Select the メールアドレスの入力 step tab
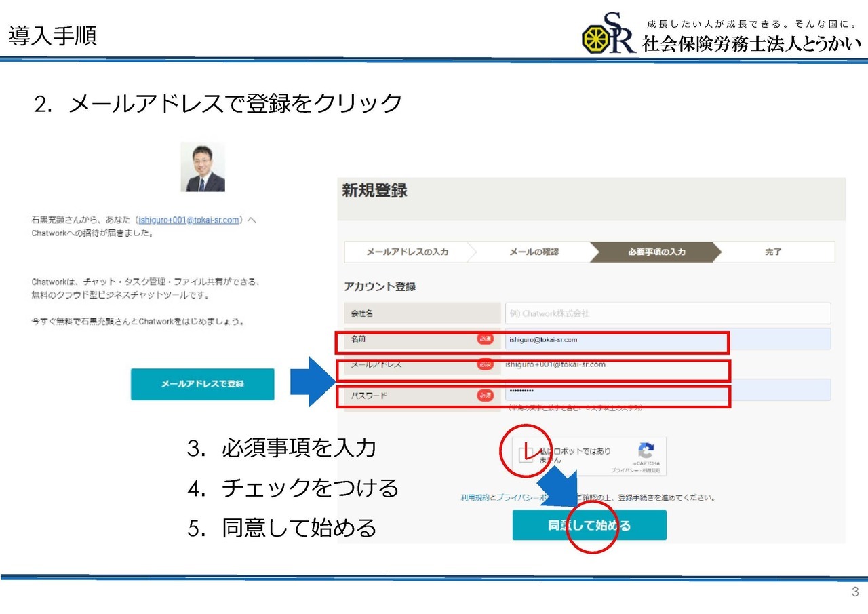 (407, 252)
